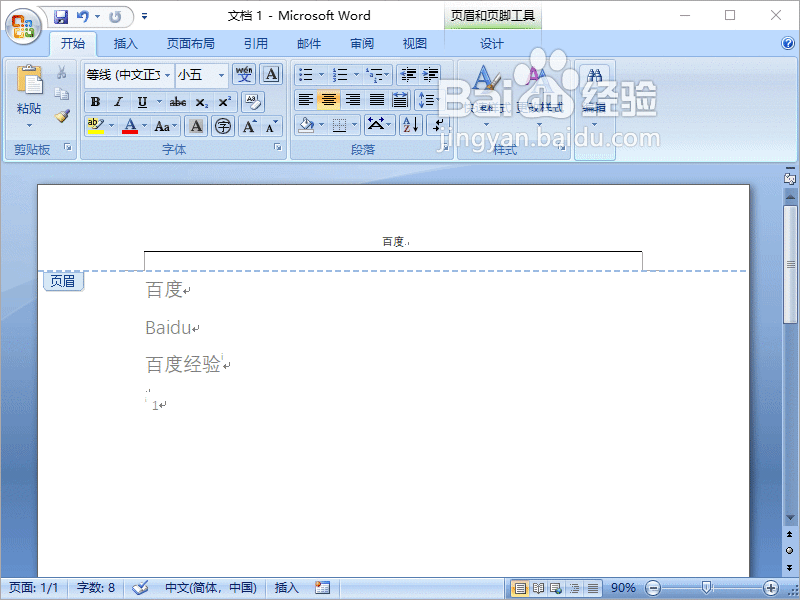Expand the bullet list dropdown arrow
The width and height of the screenshot is (800, 600).
pos(321,75)
